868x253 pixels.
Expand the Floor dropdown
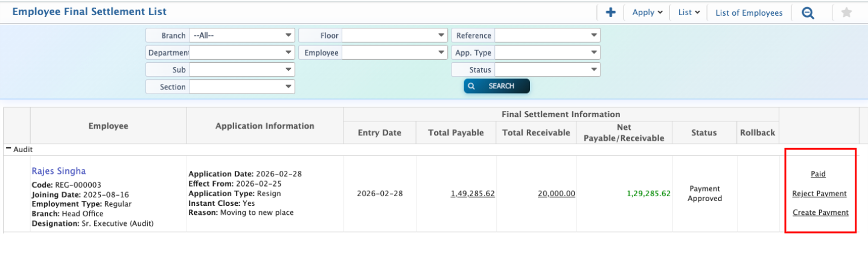coord(395,36)
